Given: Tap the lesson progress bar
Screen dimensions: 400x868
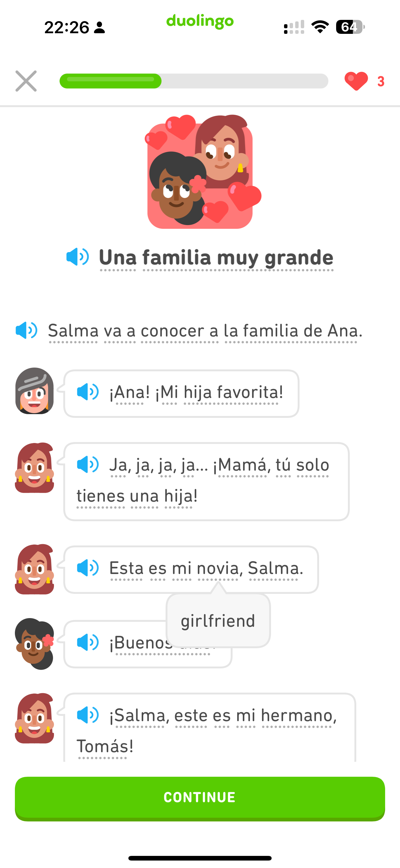Looking at the screenshot, I should (193, 81).
